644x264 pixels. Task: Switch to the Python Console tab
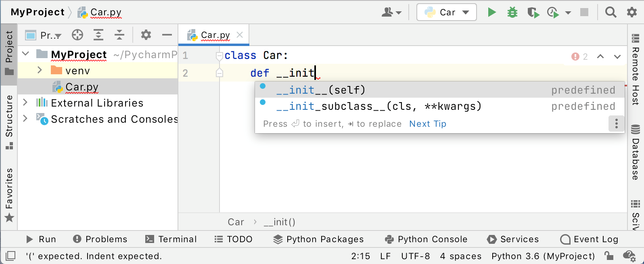tap(427, 239)
